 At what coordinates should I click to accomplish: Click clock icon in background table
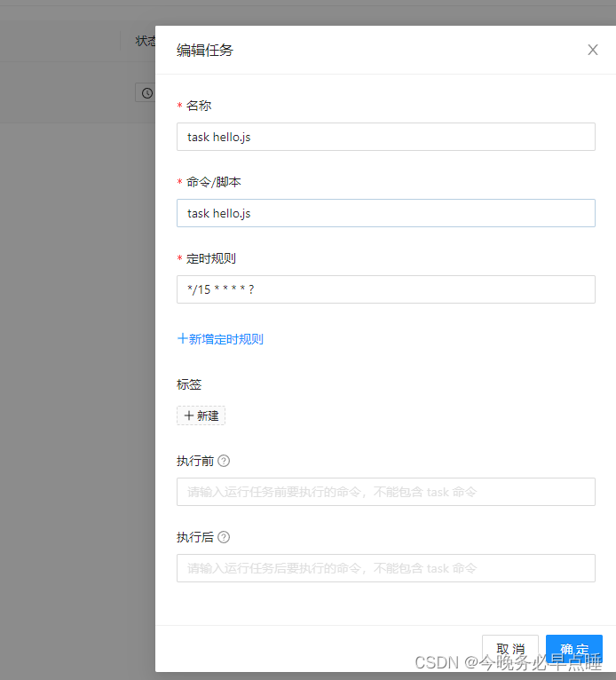click(147, 93)
